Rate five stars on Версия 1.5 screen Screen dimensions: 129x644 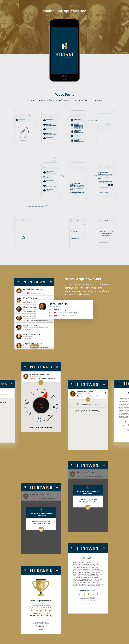pyautogui.click(x=97, y=594)
